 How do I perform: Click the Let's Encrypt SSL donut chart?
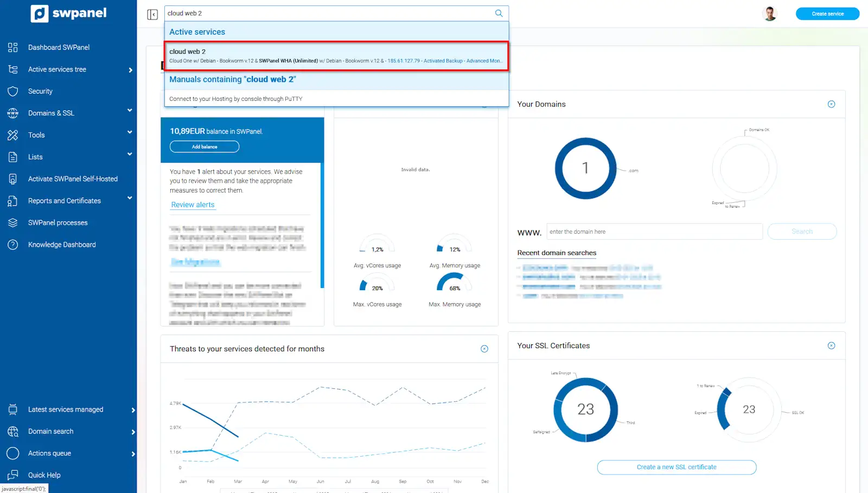[x=585, y=409]
